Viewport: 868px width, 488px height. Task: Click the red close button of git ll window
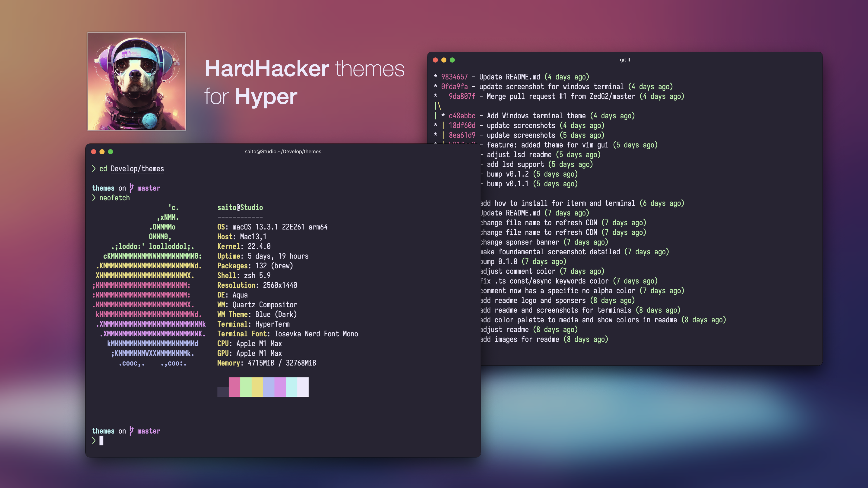click(x=435, y=60)
